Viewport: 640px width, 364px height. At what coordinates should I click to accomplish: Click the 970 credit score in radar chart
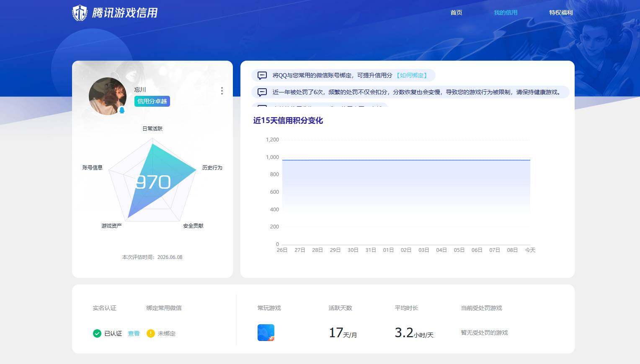point(153,182)
